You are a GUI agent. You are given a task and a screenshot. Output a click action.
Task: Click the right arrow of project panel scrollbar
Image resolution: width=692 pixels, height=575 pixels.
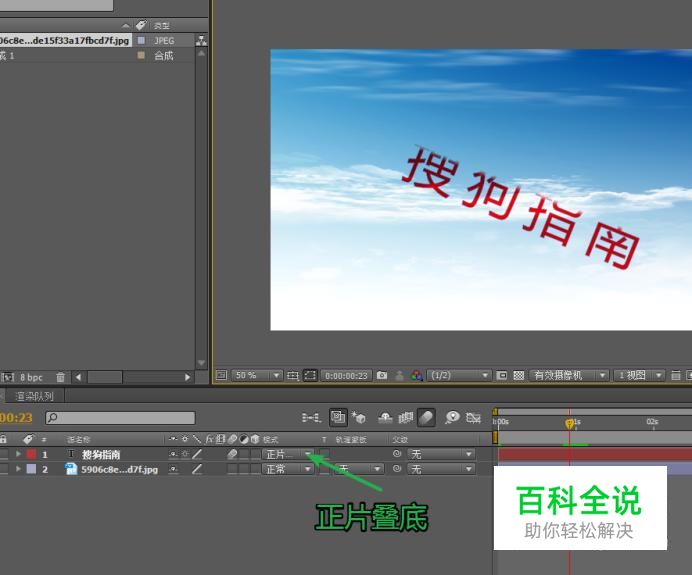(x=188, y=377)
